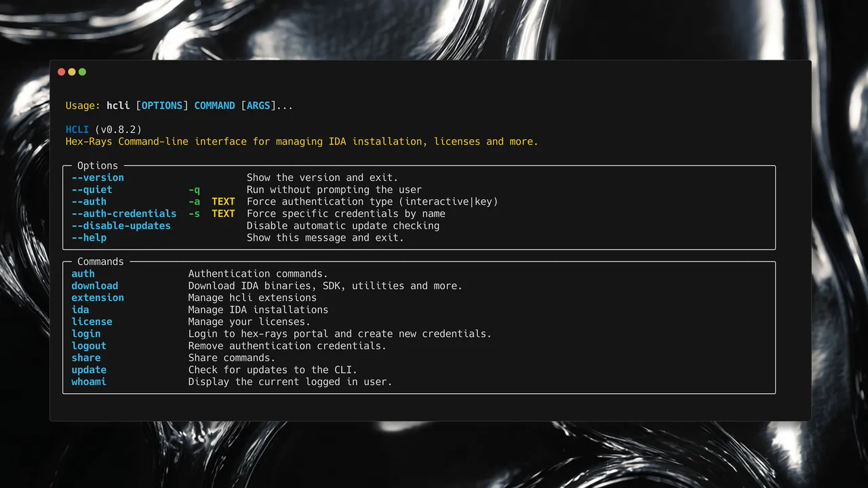Click the --disable-updates option
This screenshot has height=488, width=868.
pos(121,226)
